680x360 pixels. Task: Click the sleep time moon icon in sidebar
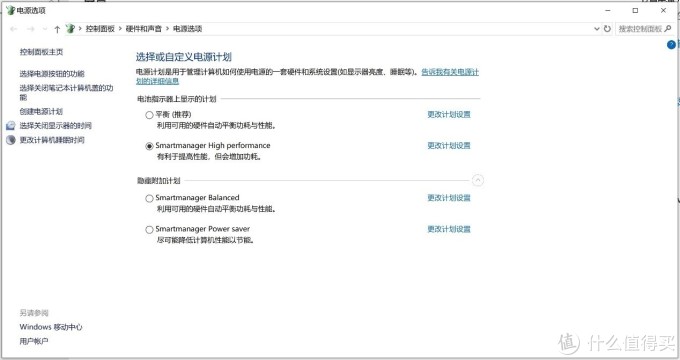click(x=11, y=140)
